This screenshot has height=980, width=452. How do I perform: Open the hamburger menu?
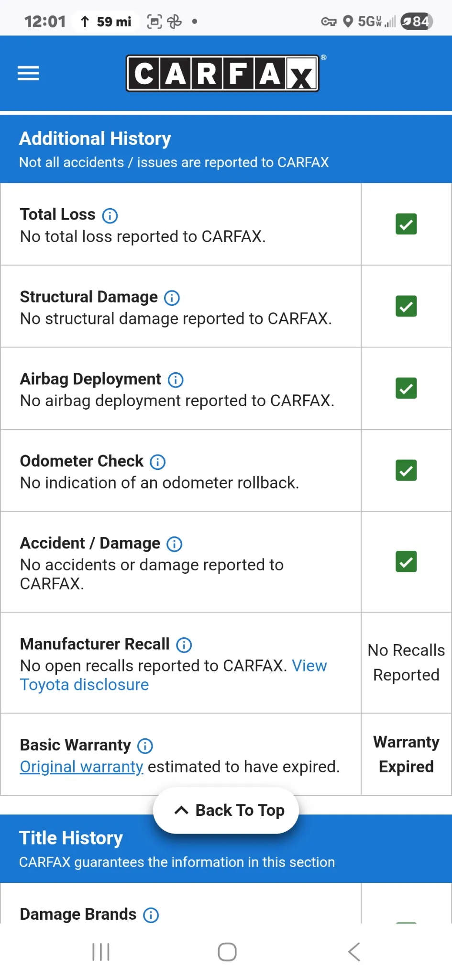[x=28, y=73]
